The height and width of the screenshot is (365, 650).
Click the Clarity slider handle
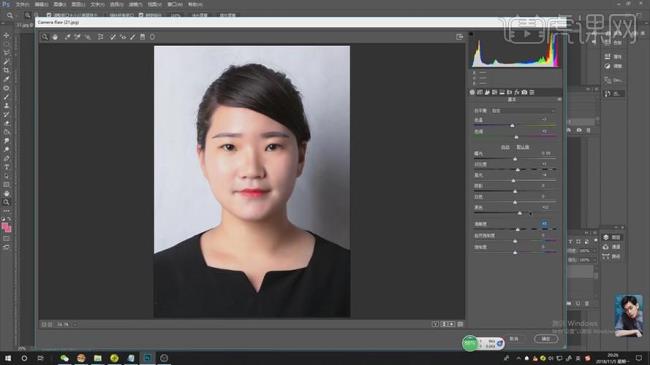pos(517,229)
